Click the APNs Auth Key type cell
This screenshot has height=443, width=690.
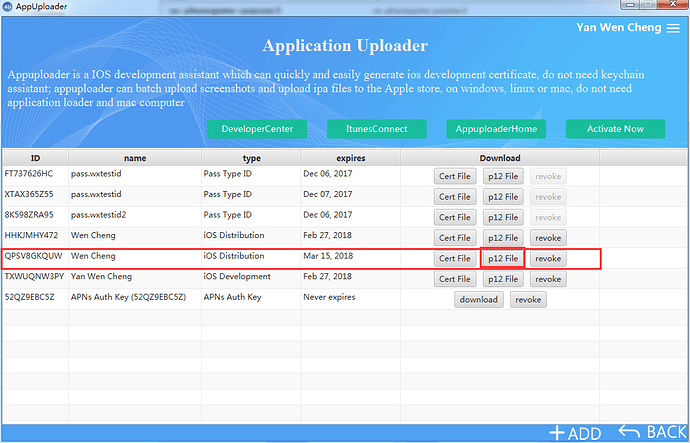click(x=251, y=297)
